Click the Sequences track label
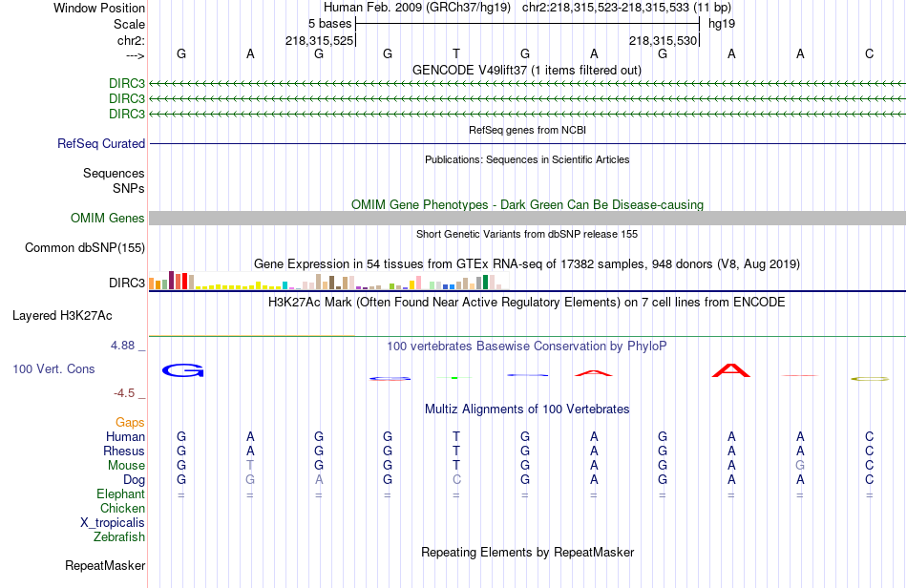This screenshot has width=907, height=588. [114, 173]
